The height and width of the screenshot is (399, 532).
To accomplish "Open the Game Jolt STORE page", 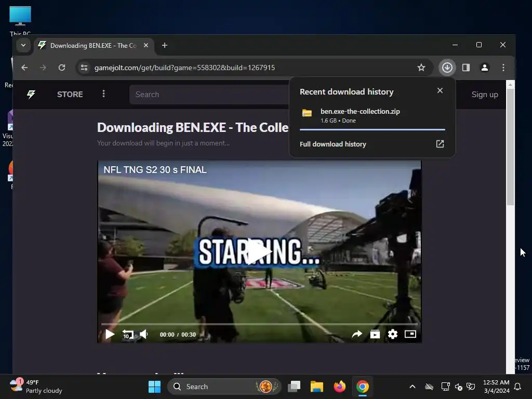I will [70, 95].
